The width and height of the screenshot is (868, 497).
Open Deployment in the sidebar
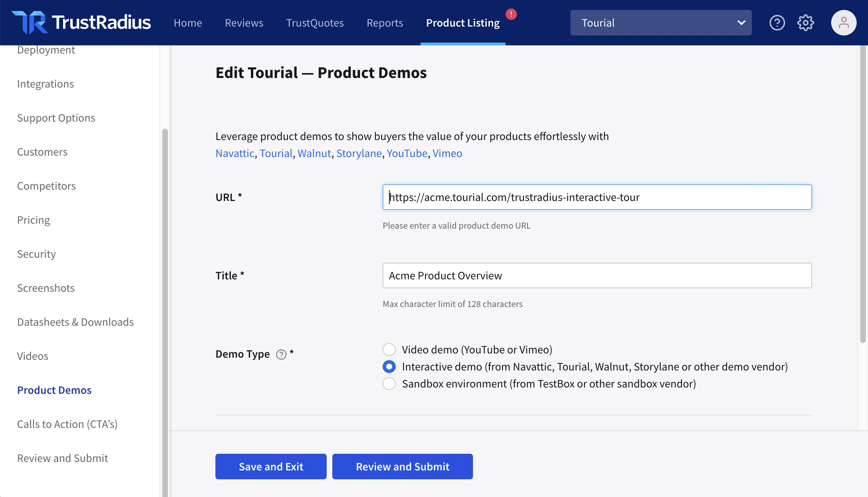click(46, 50)
